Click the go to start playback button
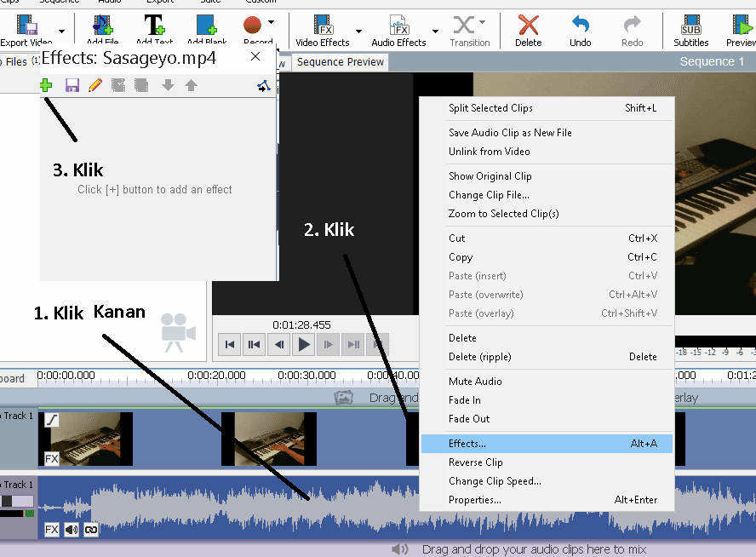Viewport: 756px width, 557px height. pos(230,344)
